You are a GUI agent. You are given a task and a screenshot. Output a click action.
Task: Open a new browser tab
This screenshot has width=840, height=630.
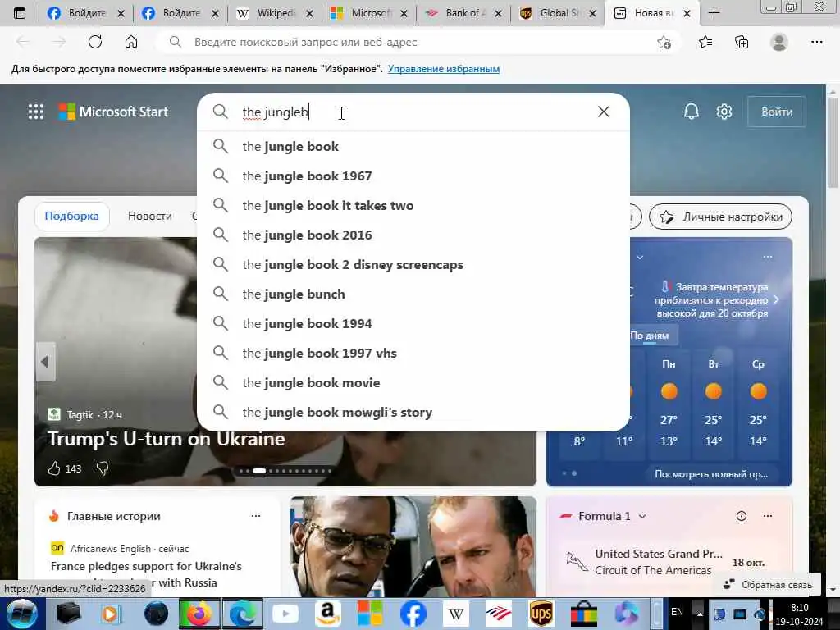714,13
